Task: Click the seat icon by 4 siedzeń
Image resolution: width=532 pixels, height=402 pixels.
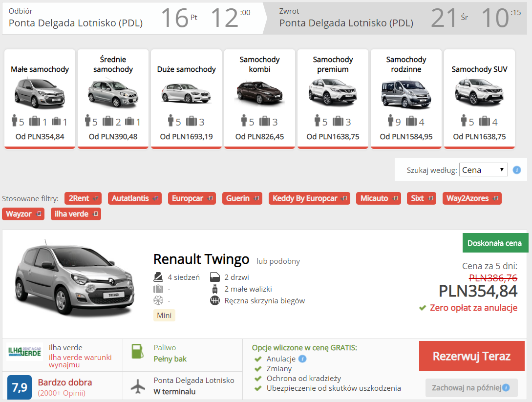Action: point(158,277)
